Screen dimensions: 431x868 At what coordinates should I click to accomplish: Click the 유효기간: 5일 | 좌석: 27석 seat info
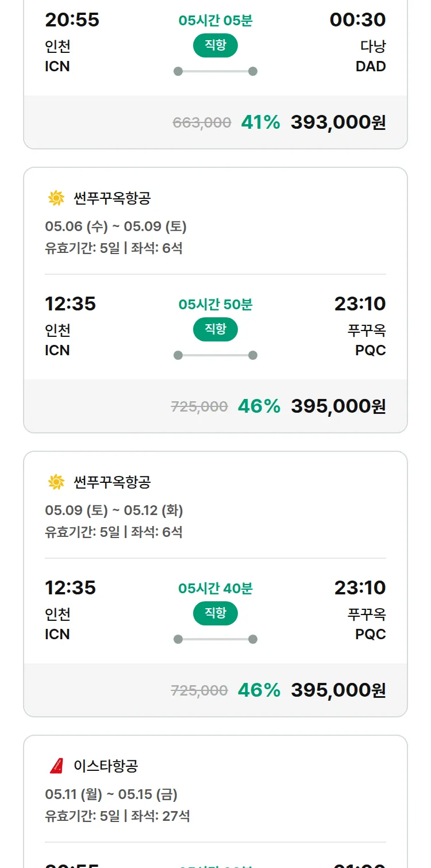[117, 816]
